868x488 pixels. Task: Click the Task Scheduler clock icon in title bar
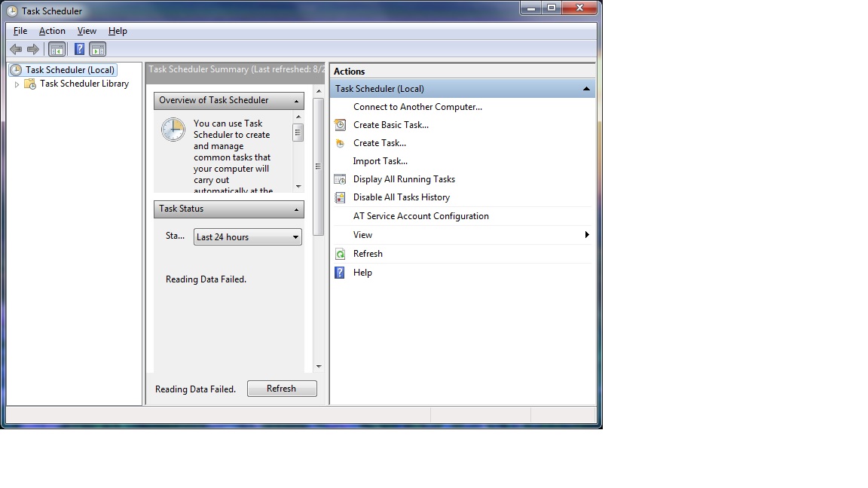pos(11,11)
